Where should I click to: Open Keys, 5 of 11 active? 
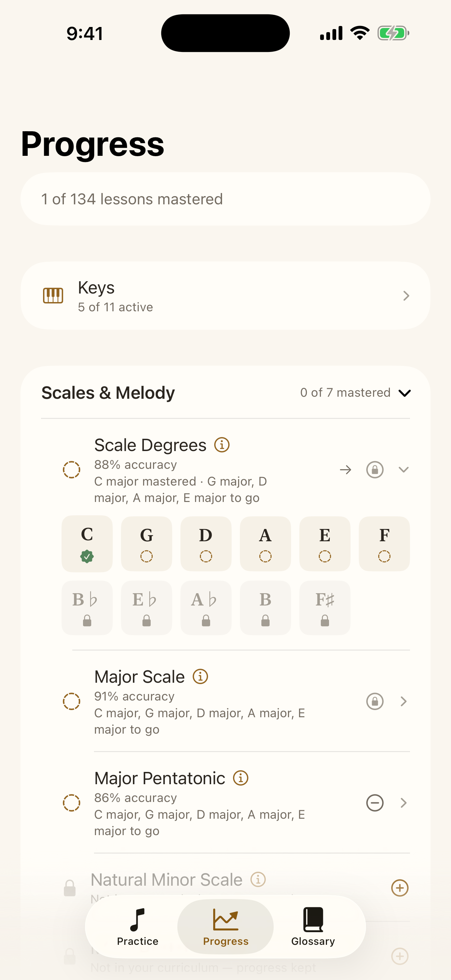[225, 296]
